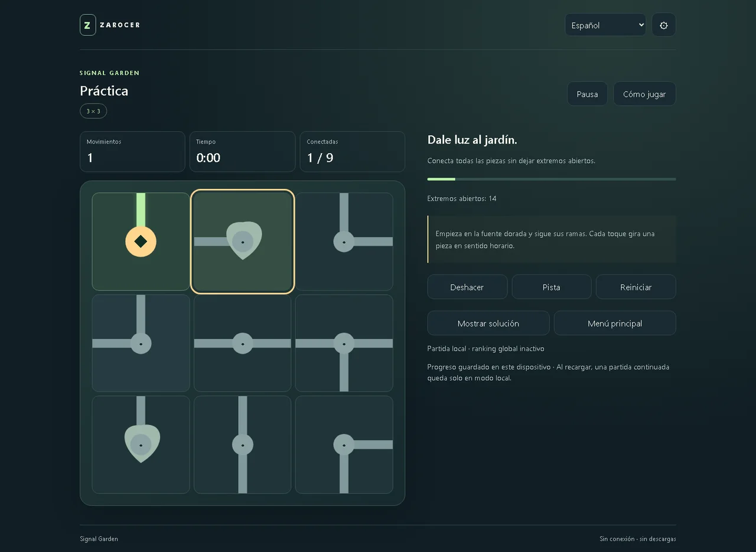Rotate the middle-right T-junction piece
The height and width of the screenshot is (552, 756).
[x=344, y=343]
